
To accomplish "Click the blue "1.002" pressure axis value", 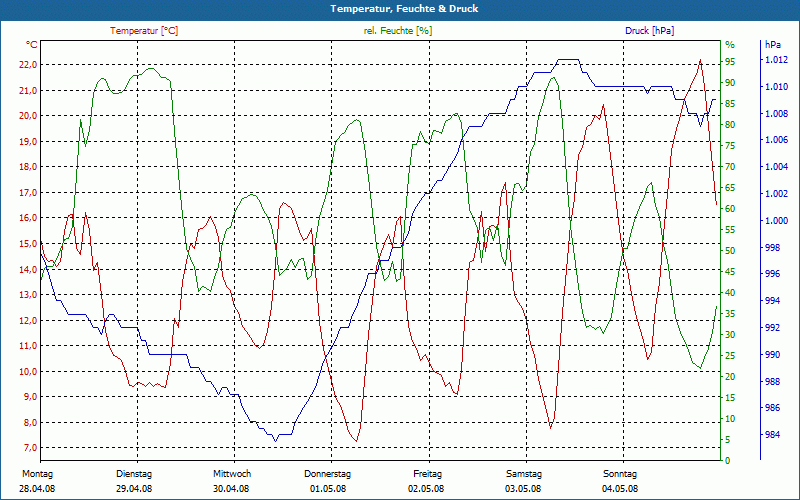I will coord(776,194).
